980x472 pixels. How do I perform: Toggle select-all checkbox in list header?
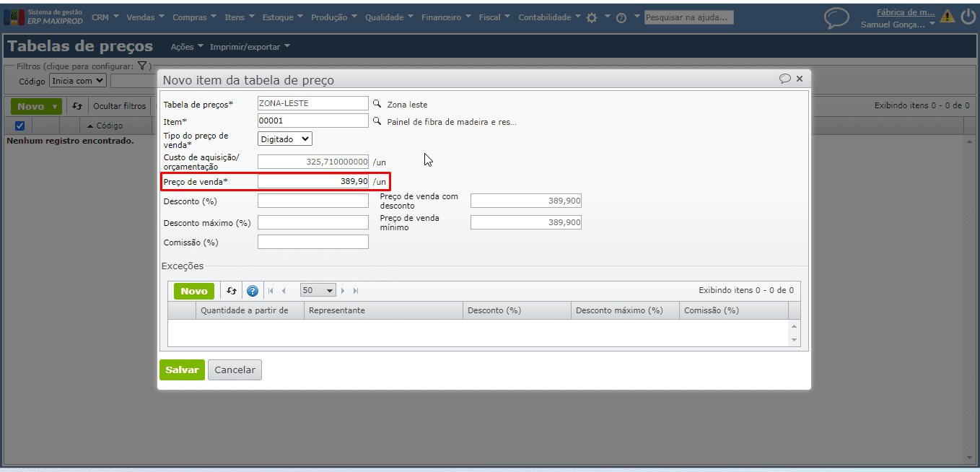click(20, 126)
